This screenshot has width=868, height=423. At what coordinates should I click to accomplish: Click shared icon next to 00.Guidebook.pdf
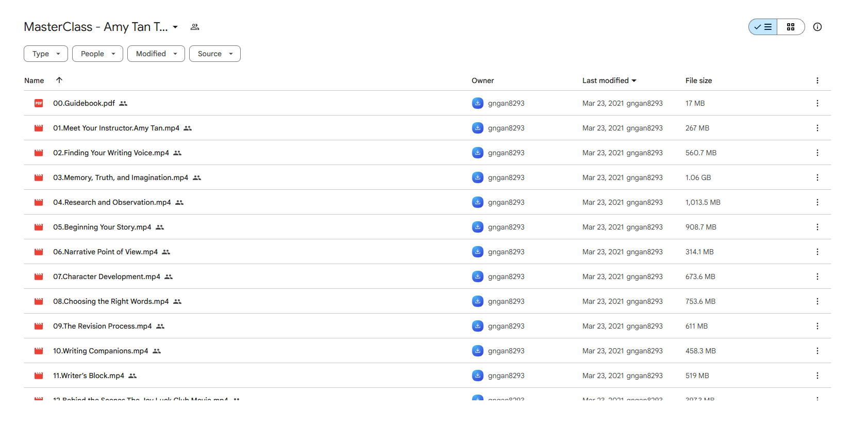pyautogui.click(x=123, y=103)
